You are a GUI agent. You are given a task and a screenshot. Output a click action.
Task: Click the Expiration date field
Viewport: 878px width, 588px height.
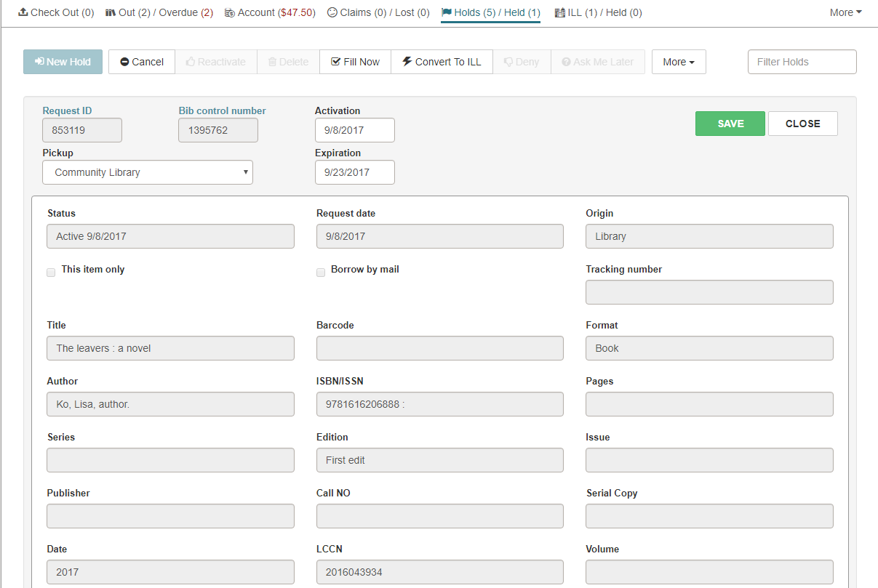pos(354,172)
